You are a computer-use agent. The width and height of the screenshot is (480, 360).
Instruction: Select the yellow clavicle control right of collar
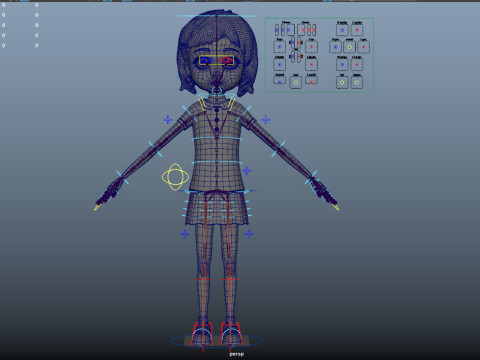pos(231,104)
